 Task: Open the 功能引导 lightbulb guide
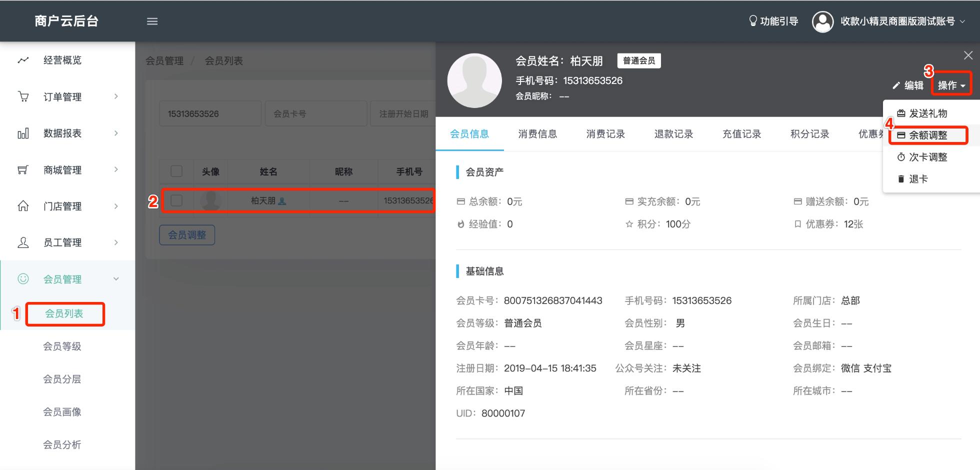773,21
